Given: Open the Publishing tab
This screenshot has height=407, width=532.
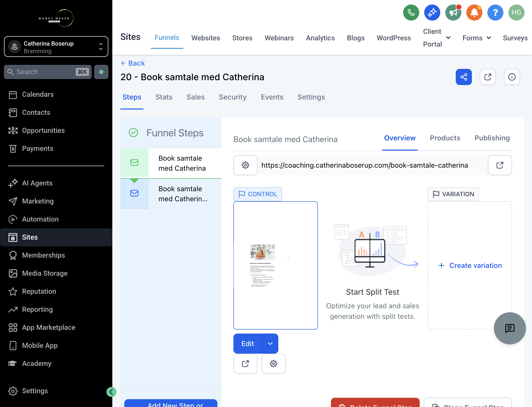Looking at the screenshot, I should click(492, 138).
